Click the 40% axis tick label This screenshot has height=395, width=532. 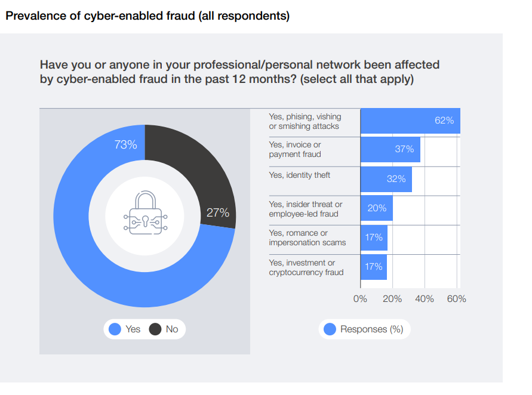click(424, 299)
